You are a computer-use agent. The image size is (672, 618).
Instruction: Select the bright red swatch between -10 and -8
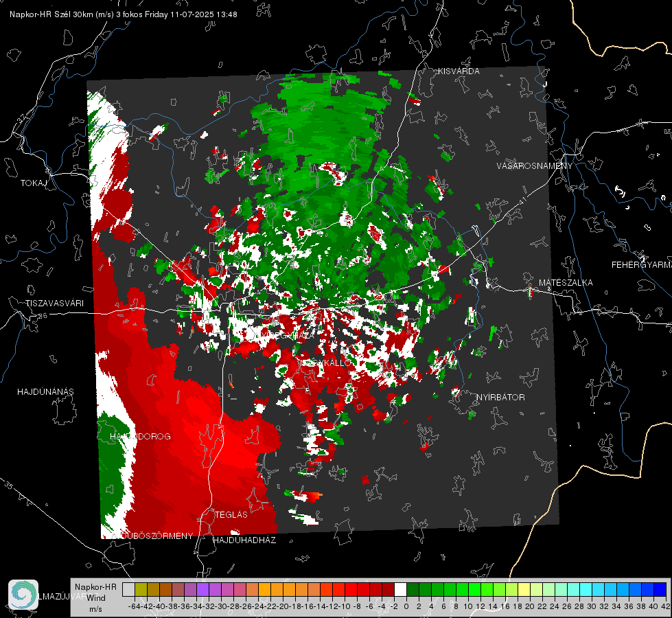click(351, 589)
